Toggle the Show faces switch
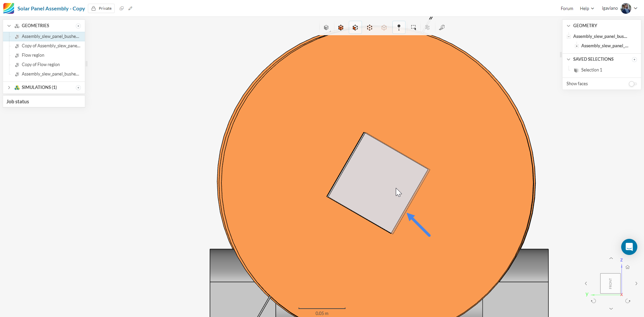Screen dimensions: 644x317 click(x=633, y=84)
